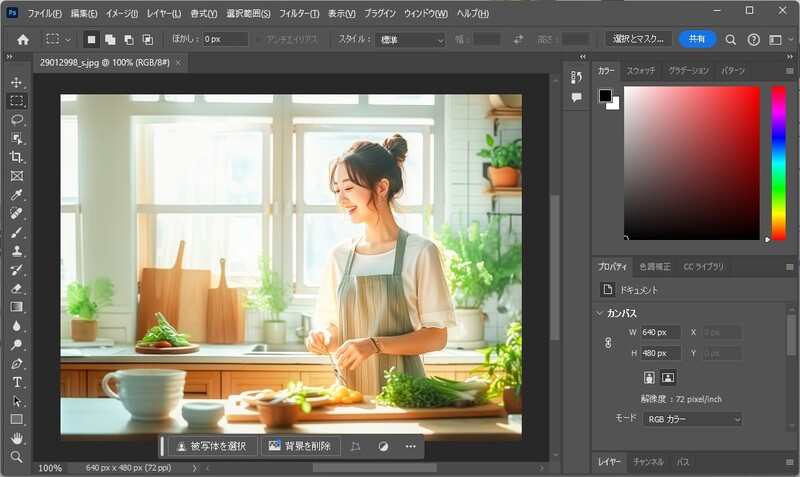Select the Hand tool
Viewport: 800px width, 477px height.
pos(16,438)
